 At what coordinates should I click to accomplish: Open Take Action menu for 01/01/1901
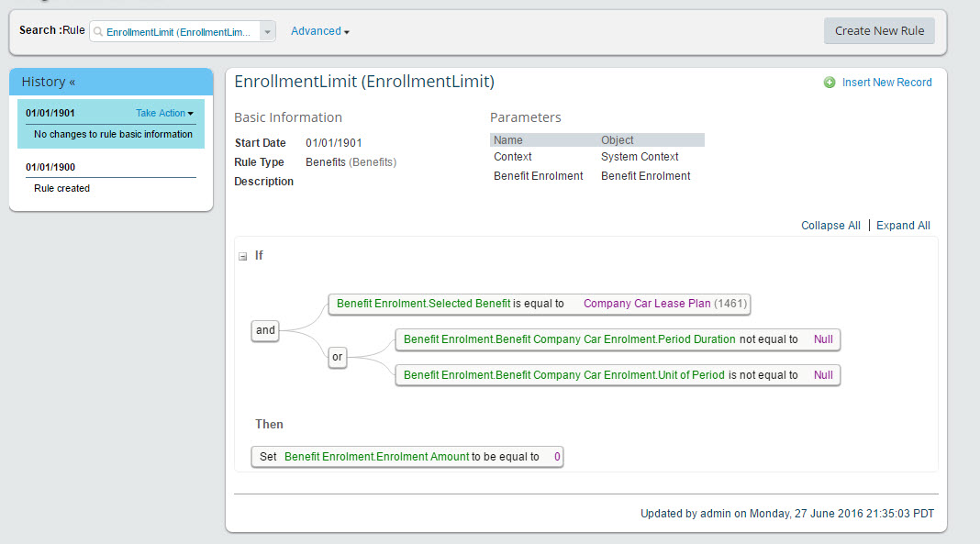click(164, 113)
